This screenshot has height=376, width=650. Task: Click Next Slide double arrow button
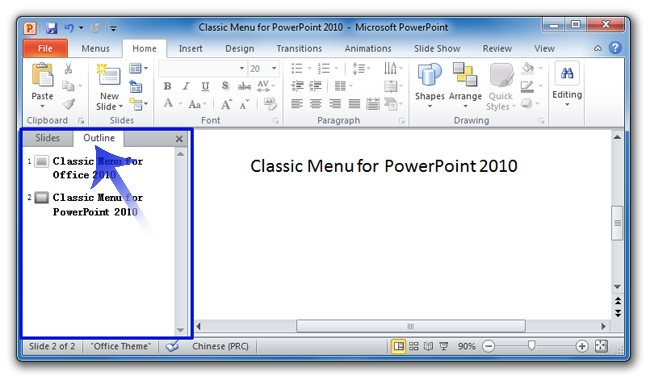click(618, 313)
